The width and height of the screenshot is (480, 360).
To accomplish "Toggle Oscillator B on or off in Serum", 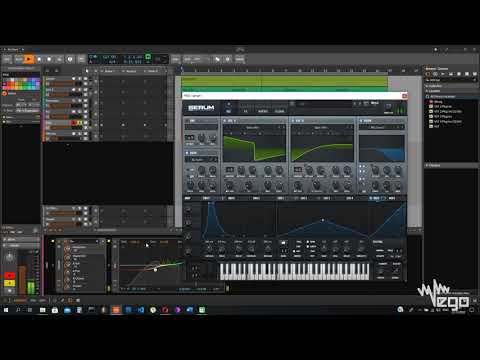I will pyautogui.click(x=294, y=120).
